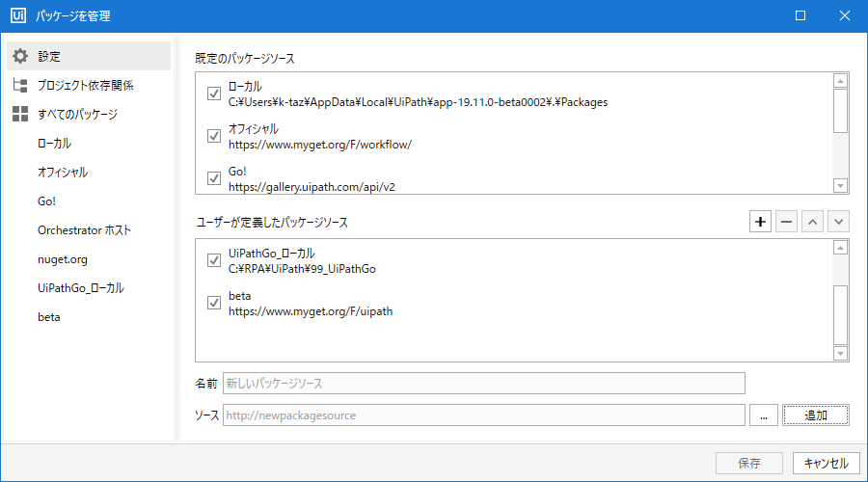The width and height of the screenshot is (868, 482).
Task: Move package source down with arrow
Action: (x=839, y=222)
